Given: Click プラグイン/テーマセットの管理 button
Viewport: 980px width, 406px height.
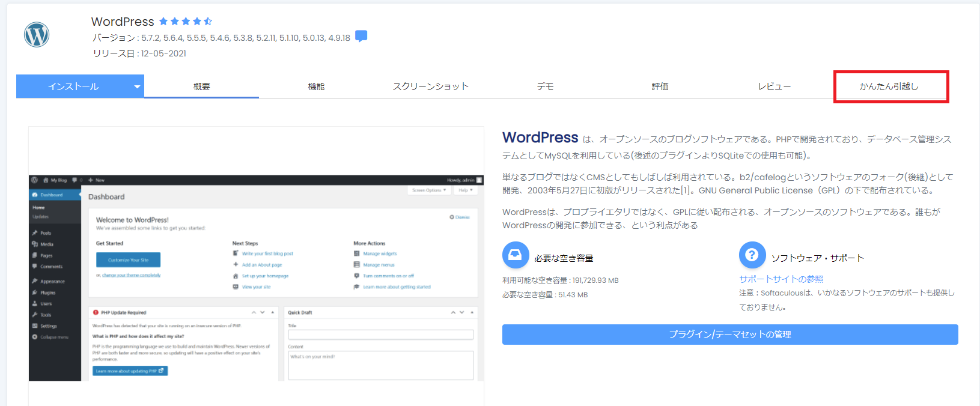Looking at the screenshot, I should [730, 335].
